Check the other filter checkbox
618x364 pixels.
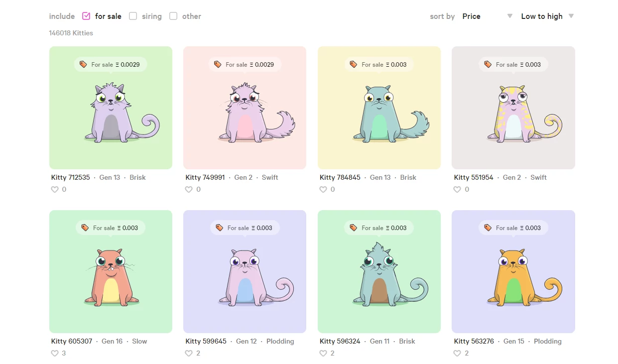[x=173, y=16]
